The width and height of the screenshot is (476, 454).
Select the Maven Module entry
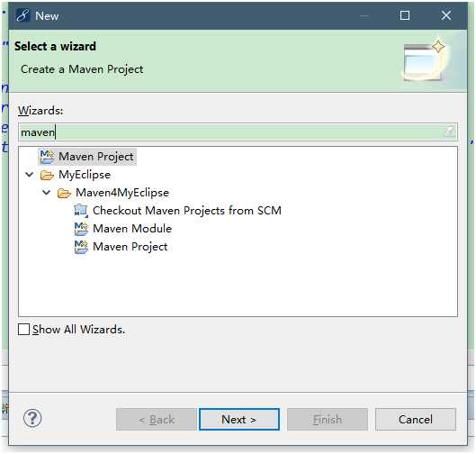132,229
